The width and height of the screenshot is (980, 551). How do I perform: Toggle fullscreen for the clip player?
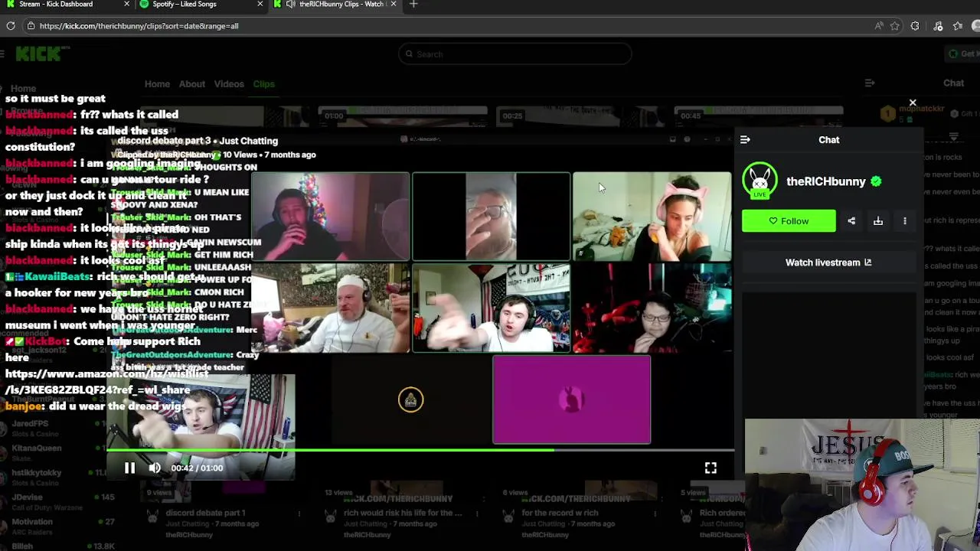click(x=710, y=468)
